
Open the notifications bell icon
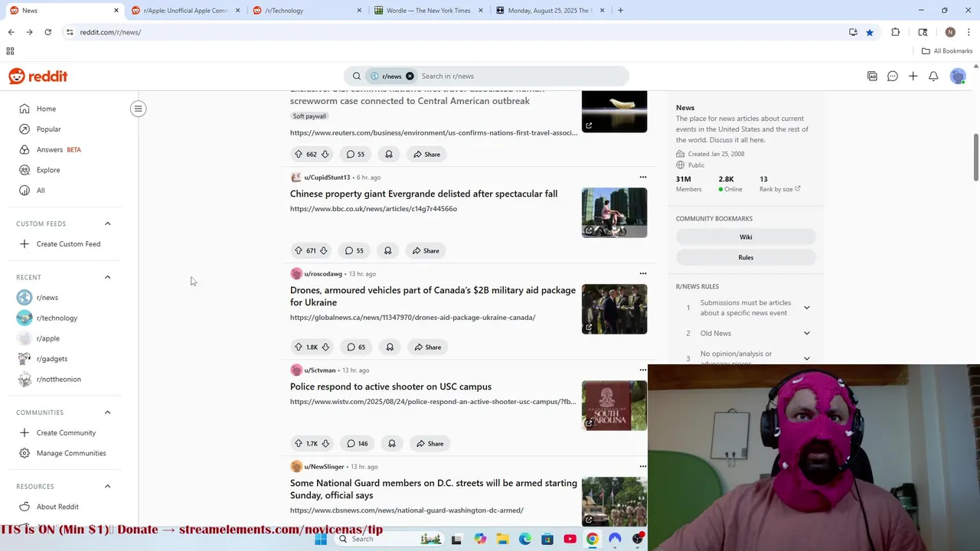[933, 76]
